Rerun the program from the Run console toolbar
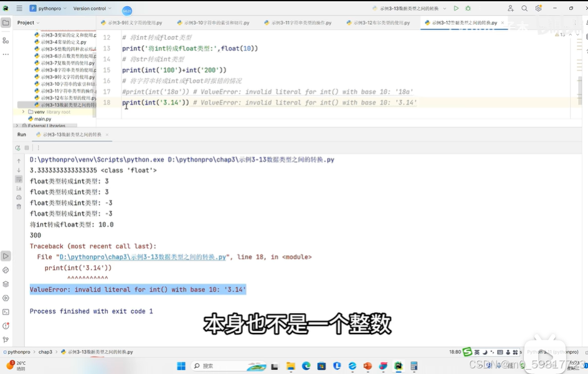588x374 pixels. pyautogui.click(x=17, y=147)
